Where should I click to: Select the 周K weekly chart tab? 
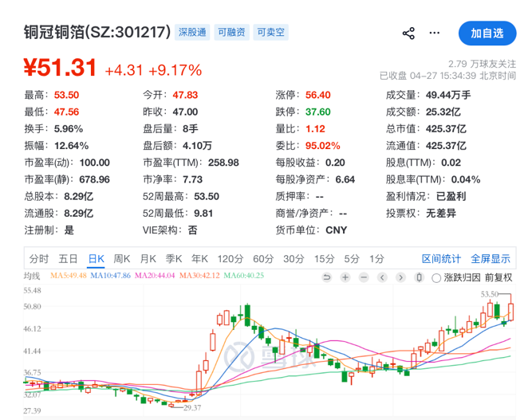122,258
